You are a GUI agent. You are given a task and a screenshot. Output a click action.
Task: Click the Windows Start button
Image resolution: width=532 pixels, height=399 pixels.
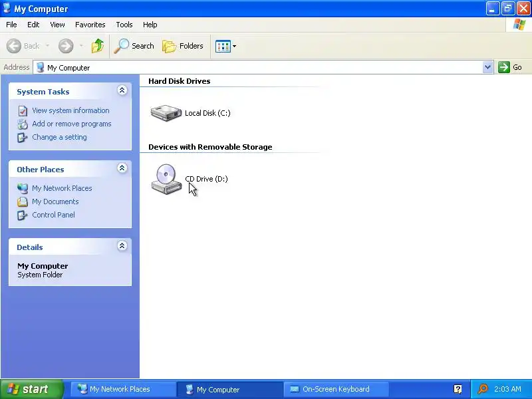pos(32,389)
